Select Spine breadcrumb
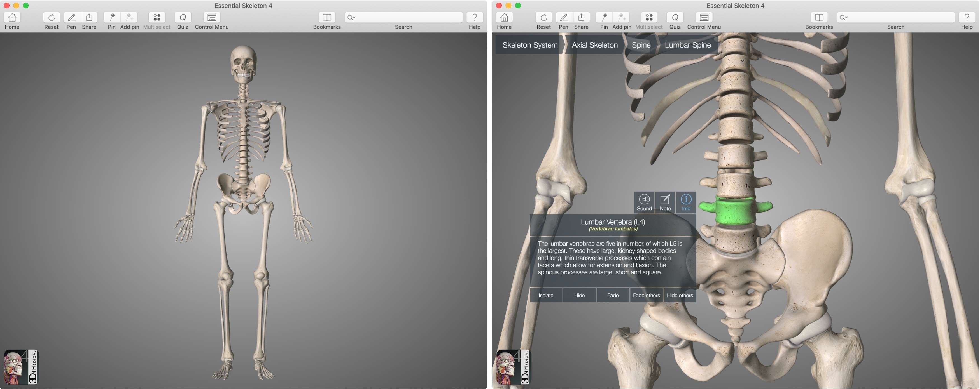980x389 pixels. click(x=641, y=45)
